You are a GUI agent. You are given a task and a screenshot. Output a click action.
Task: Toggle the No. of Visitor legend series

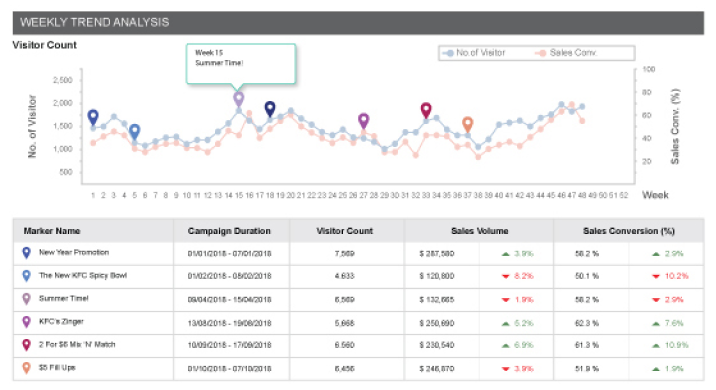(474, 53)
